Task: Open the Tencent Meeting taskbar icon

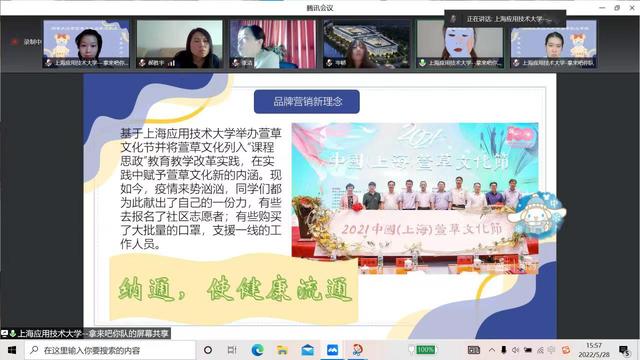Action: click(332, 350)
